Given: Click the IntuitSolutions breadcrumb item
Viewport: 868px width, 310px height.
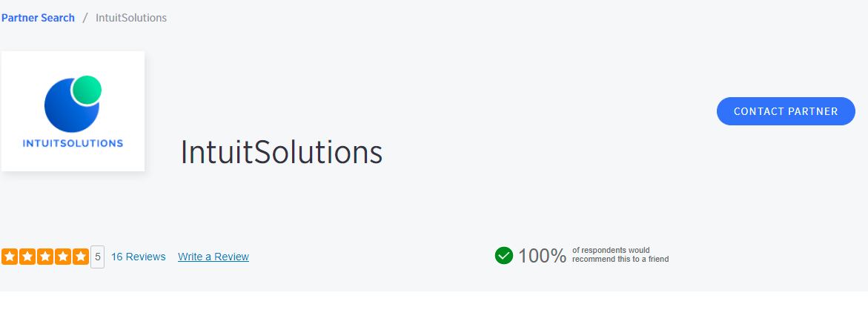Looking at the screenshot, I should pyautogui.click(x=131, y=18).
